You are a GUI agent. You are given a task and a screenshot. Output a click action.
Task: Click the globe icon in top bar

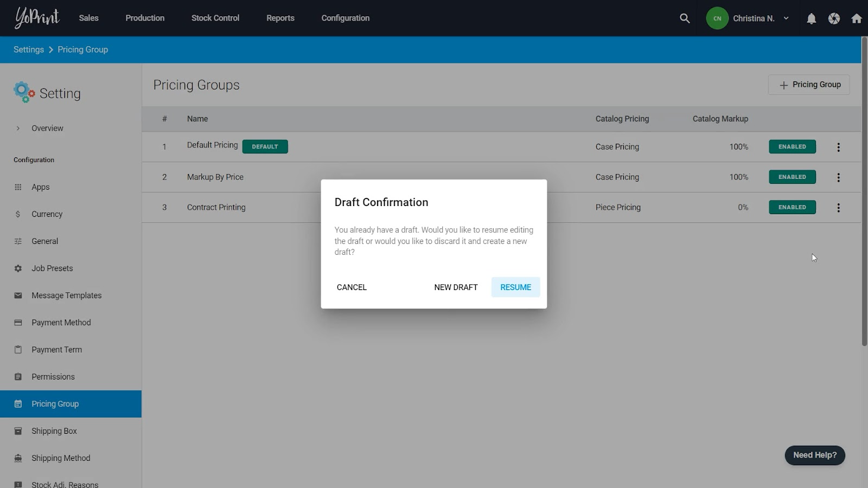pos(834,18)
